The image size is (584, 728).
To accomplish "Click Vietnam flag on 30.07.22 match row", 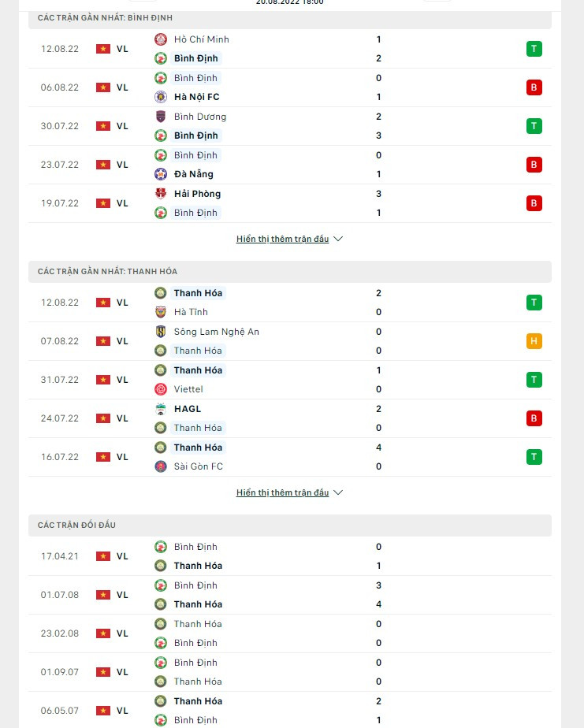I will [x=103, y=126].
